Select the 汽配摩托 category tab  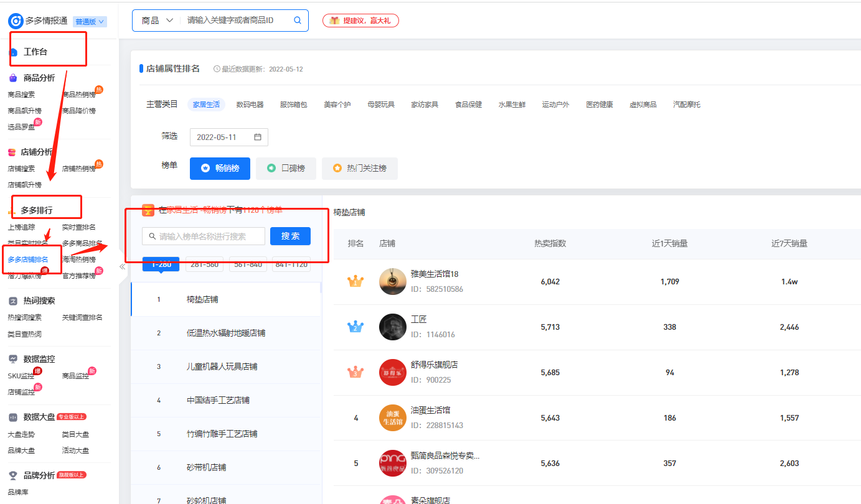coord(687,105)
